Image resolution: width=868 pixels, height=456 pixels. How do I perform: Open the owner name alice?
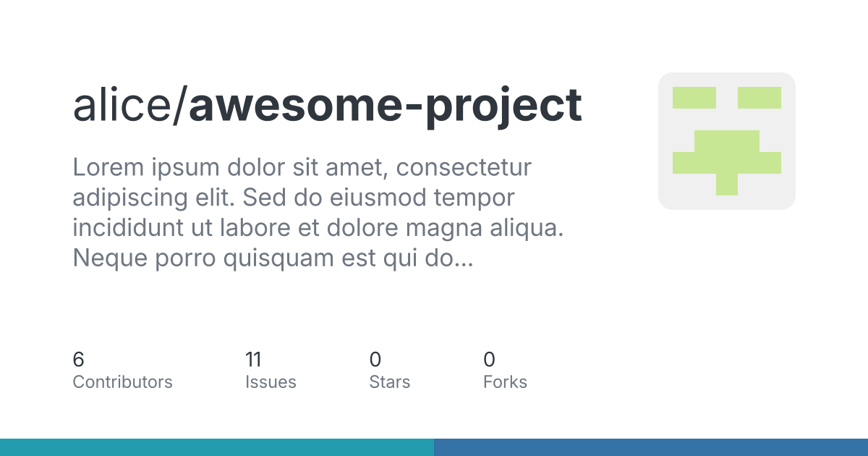pos(122,106)
